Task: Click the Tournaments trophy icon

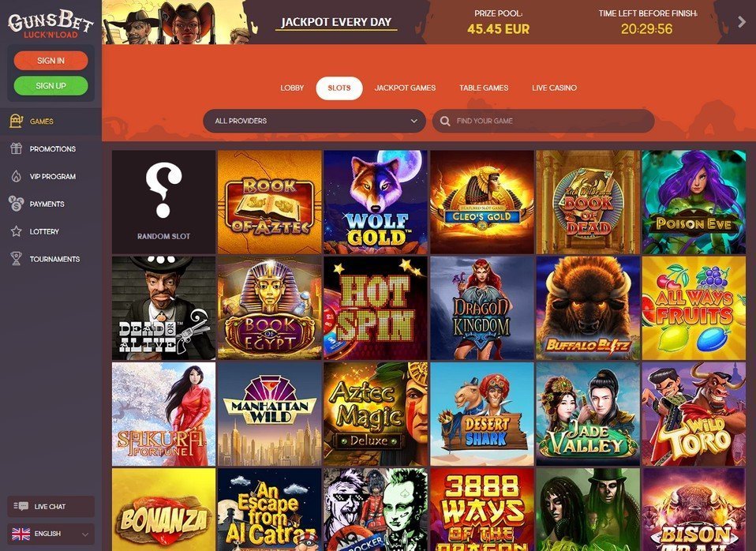Action: pos(17,259)
